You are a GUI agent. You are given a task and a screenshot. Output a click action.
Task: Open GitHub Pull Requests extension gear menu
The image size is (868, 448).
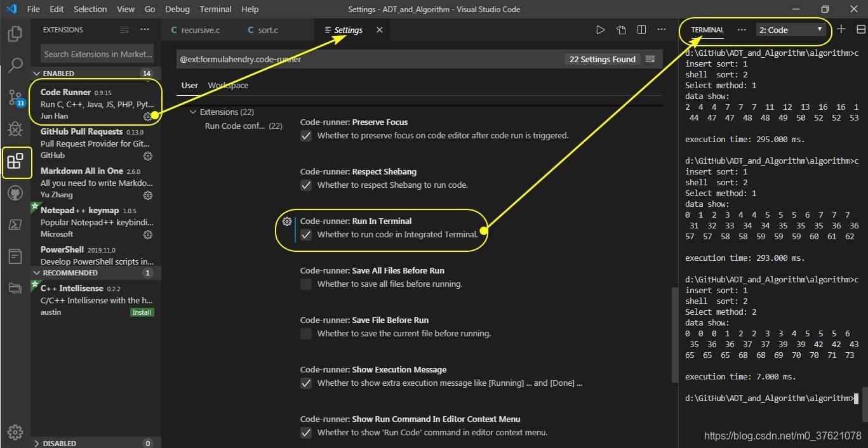tap(148, 156)
